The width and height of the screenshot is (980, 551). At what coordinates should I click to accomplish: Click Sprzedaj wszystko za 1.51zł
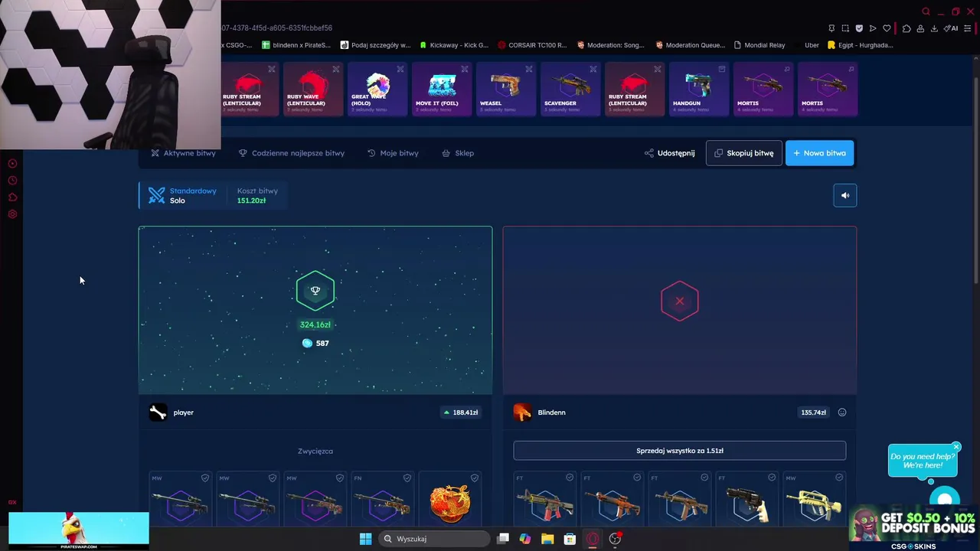[680, 451]
